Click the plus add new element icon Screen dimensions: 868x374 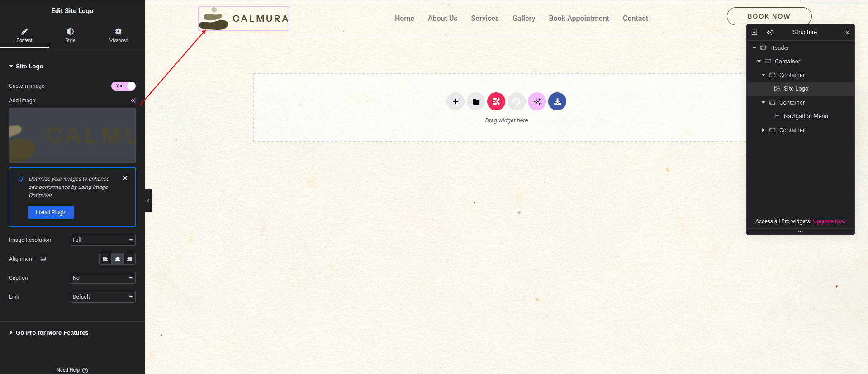[x=455, y=101]
